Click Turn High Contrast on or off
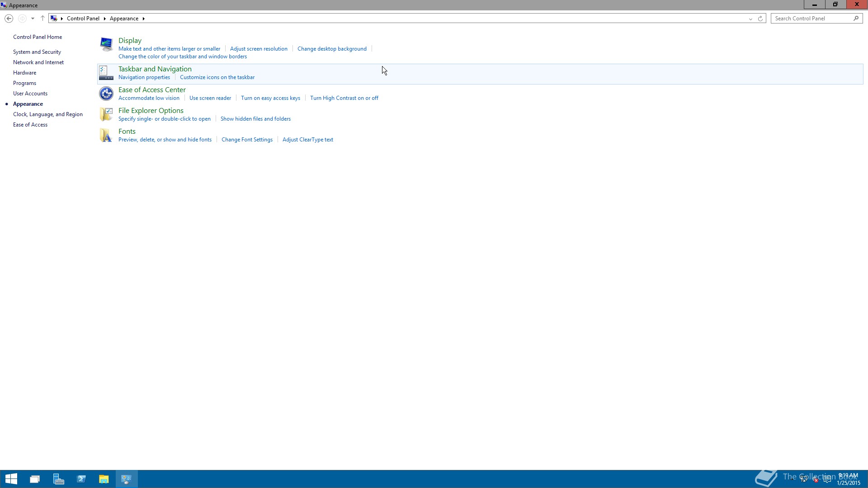The height and width of the screenshot is (488, 868). point(344,98)
